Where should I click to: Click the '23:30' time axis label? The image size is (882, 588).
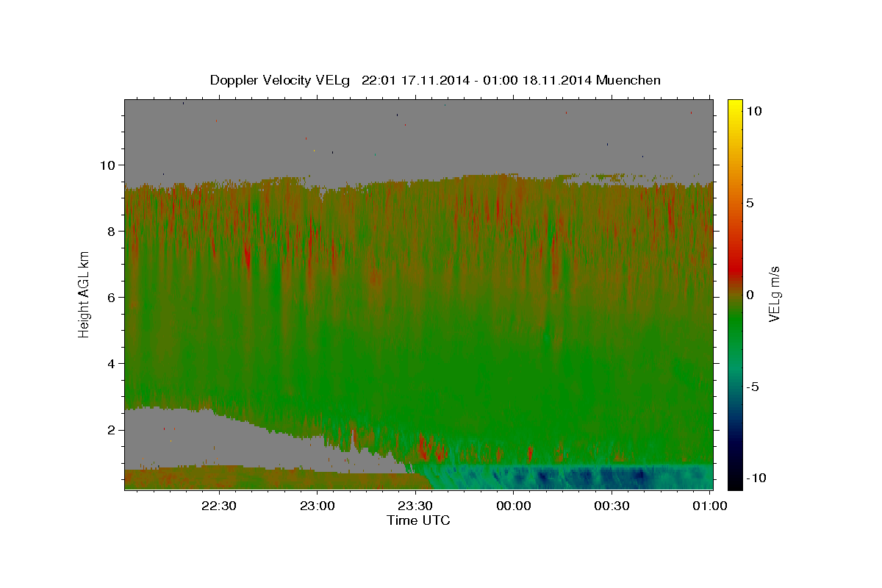click(415, 506)
